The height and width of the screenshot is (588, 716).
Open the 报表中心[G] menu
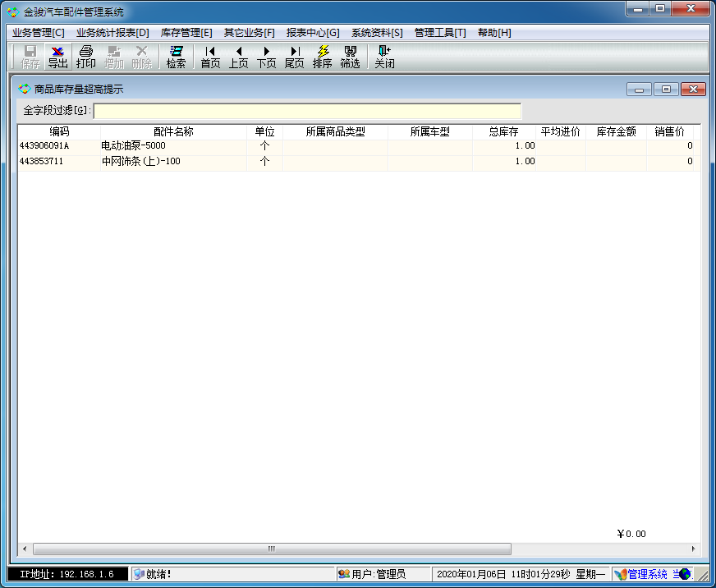point(313,33)
